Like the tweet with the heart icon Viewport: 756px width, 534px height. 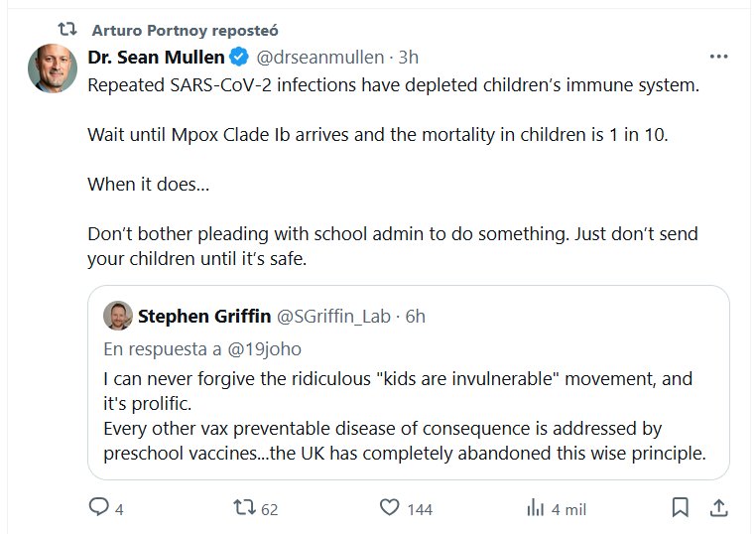[x=391, y=507]
